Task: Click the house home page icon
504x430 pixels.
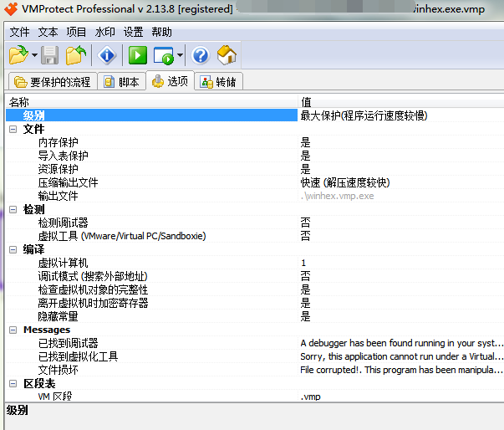Action: 227,55
